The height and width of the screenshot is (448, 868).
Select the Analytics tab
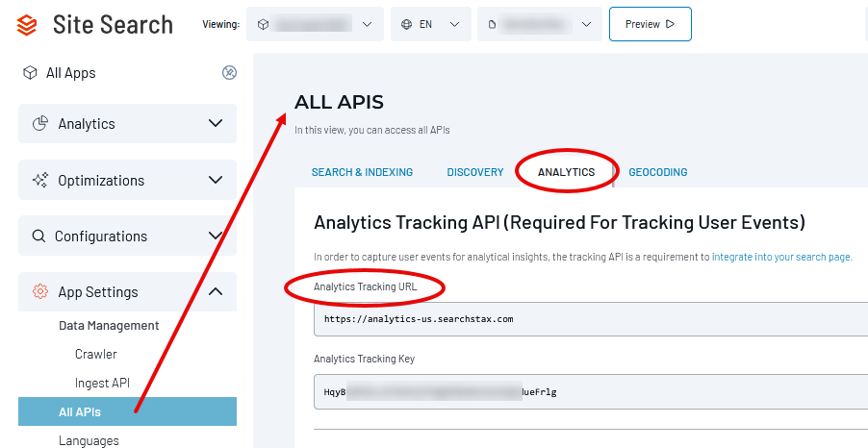(566, 172)
